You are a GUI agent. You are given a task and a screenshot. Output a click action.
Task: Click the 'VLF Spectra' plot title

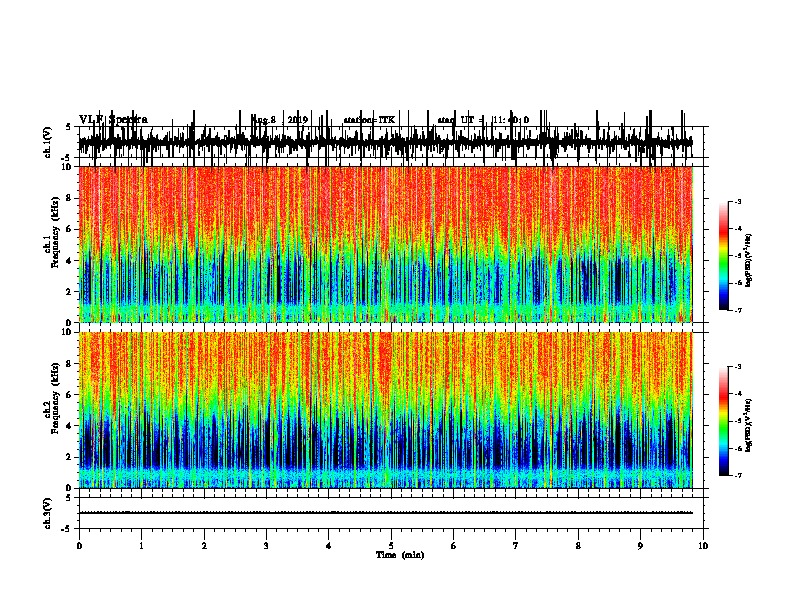(113, 120)
